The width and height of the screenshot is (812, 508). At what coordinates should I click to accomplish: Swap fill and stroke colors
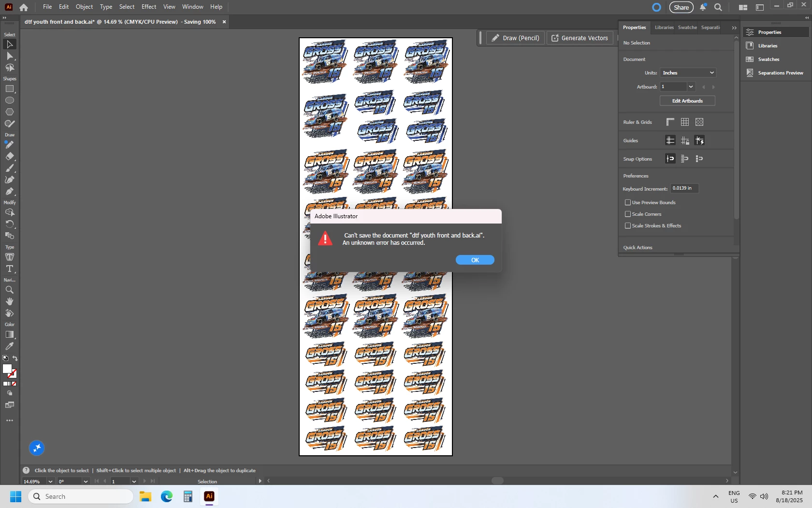pyautogui.click(x=15, y=359)
